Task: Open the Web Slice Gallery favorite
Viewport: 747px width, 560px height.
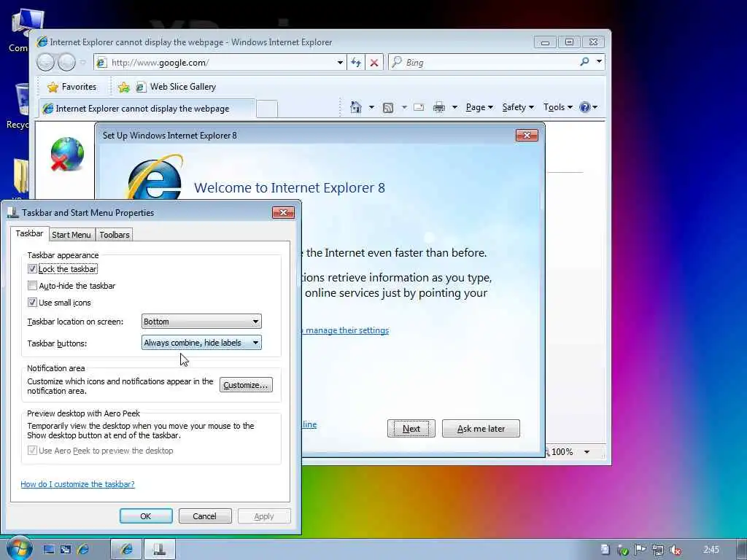Action: click(x=177, y=87)
